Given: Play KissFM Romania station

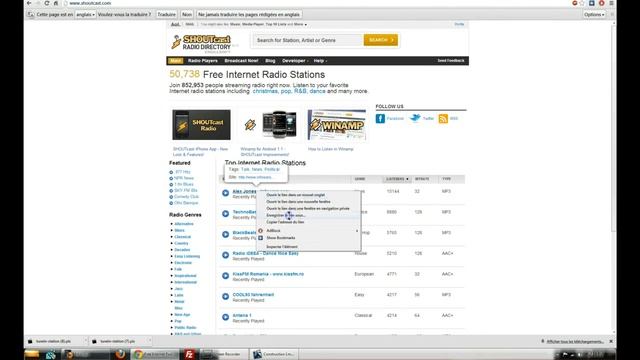Looking at the screenshot, I should click(x=225, y=276).
